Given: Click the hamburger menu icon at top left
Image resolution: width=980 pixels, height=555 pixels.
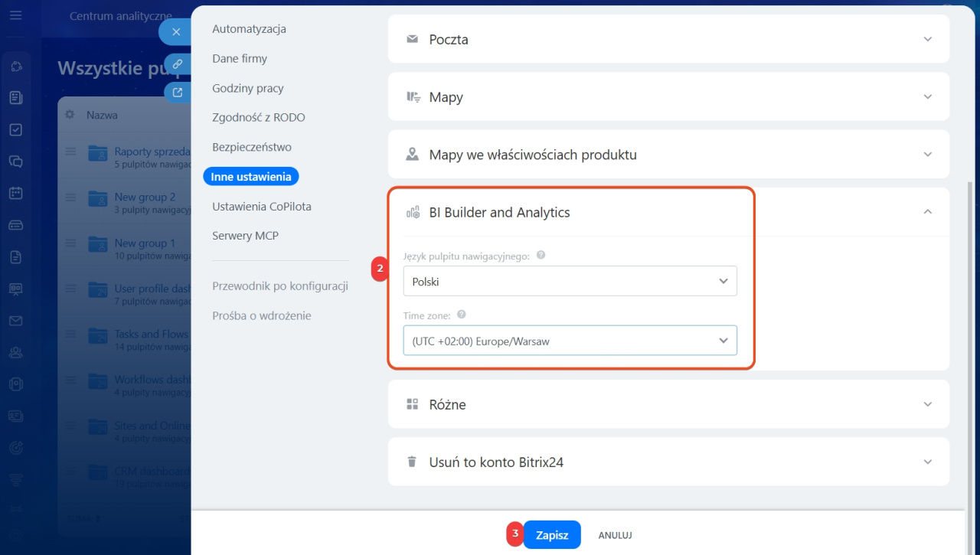Looking at the screenshot, I should (15, 15).
